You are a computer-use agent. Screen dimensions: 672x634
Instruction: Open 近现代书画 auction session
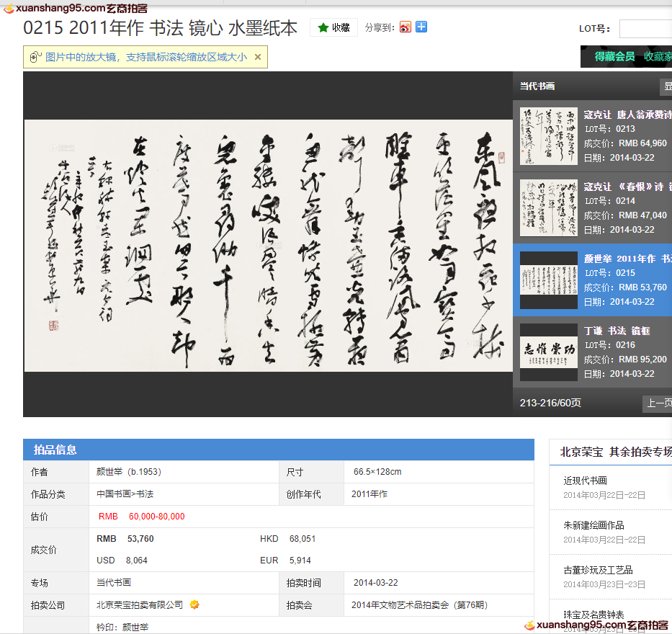[x=585, y=481]
